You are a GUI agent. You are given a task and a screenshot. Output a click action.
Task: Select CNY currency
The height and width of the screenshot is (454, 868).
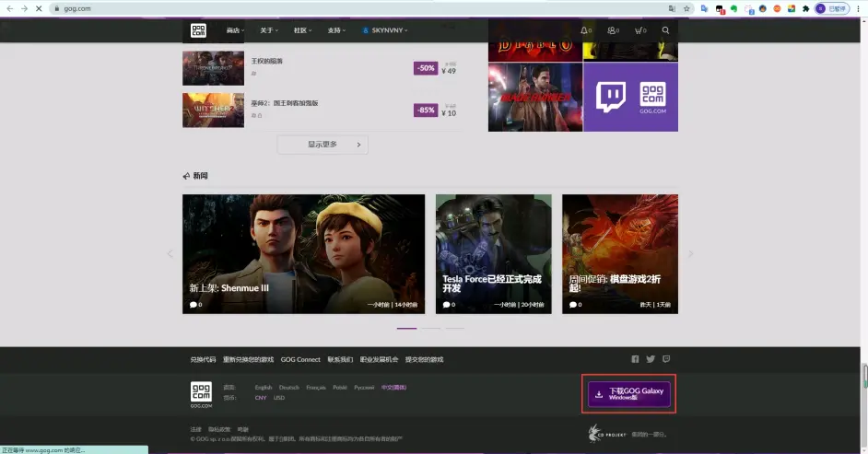click(261, 398)
